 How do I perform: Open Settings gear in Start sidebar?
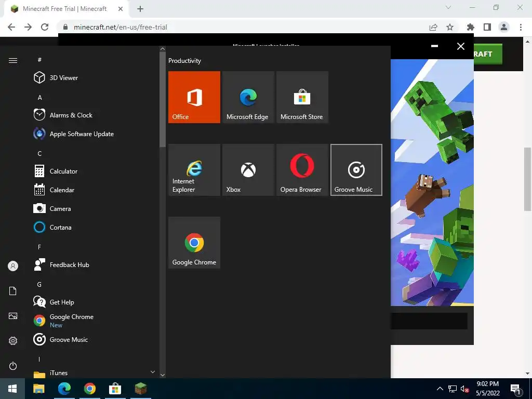[13, 341]
